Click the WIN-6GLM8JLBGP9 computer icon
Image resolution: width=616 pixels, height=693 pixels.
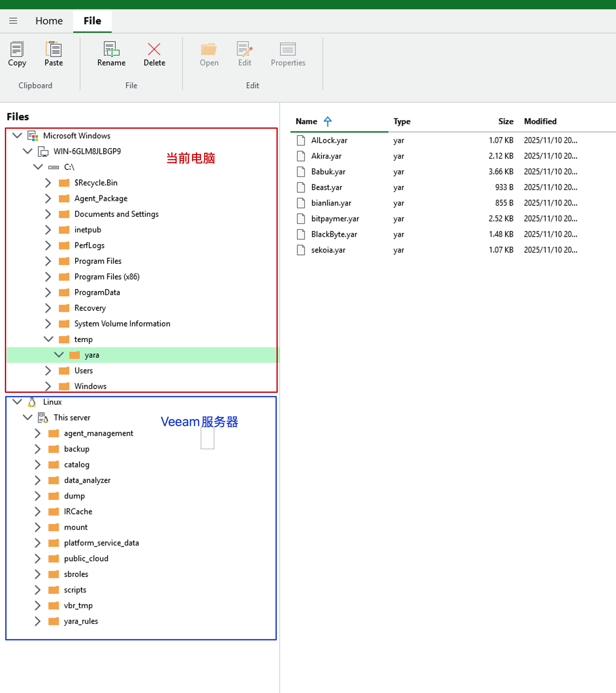[x=43, y=151]
